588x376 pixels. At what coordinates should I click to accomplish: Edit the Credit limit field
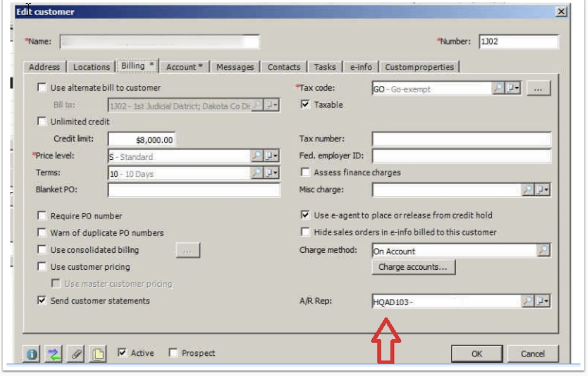pyautogui.click(x=141, y=139)
